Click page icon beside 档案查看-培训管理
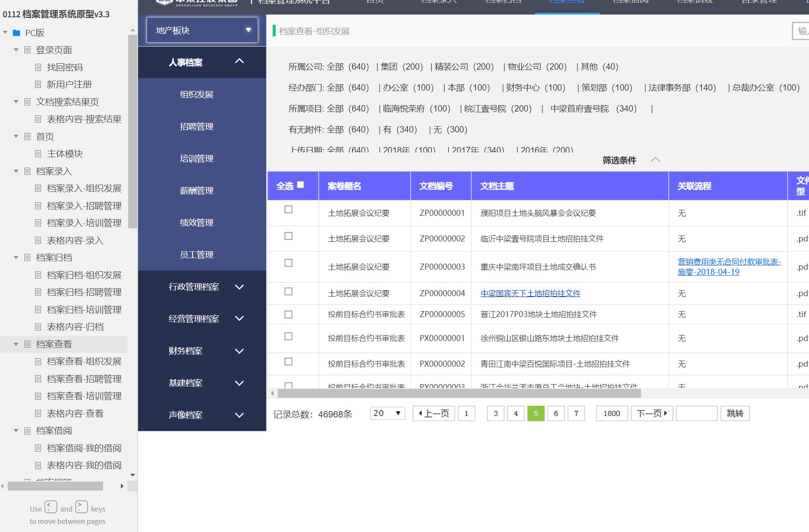 pyautogui.click(x=38, y=396)
